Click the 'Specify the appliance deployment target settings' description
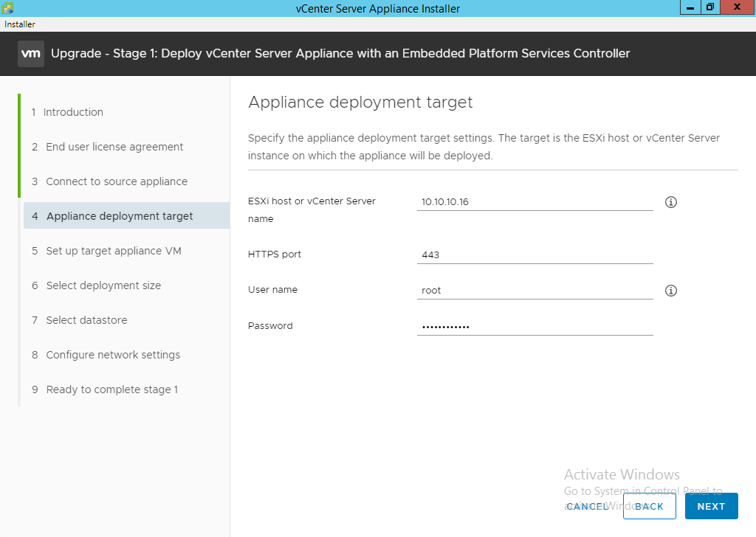 [484, 146]
